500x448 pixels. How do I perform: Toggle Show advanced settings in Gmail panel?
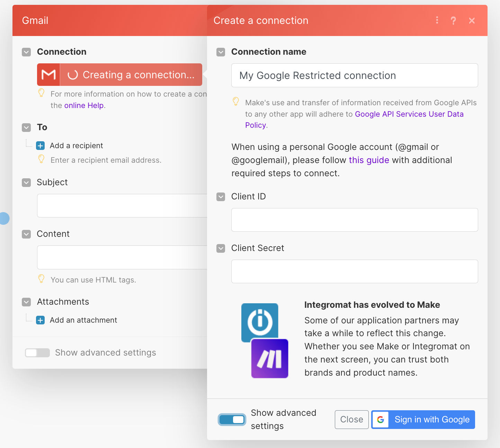click(37, 353)
